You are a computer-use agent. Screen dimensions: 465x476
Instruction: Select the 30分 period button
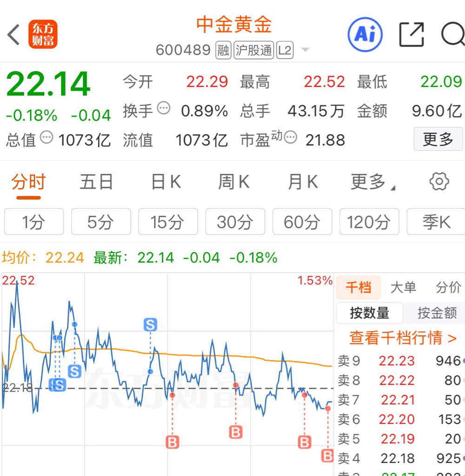pos(235,222)
